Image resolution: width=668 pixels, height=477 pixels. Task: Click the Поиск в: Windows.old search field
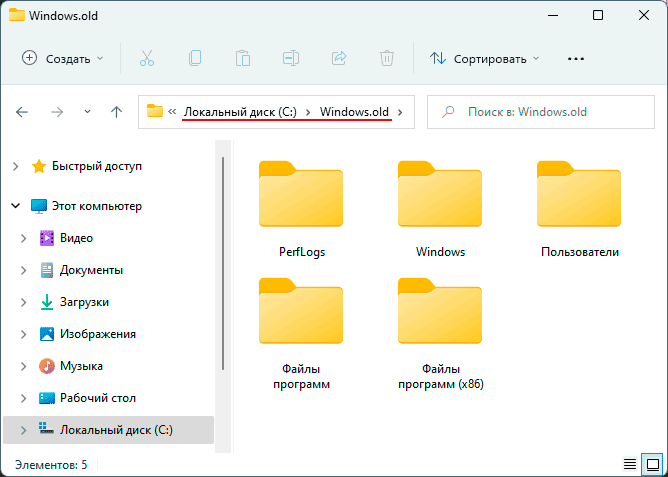541,112
